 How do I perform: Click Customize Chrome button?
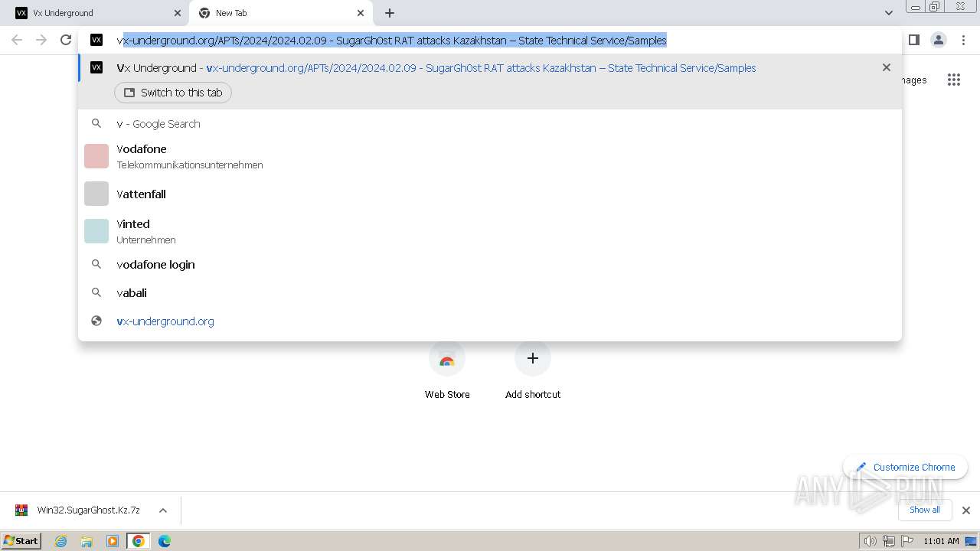(906, 467)
